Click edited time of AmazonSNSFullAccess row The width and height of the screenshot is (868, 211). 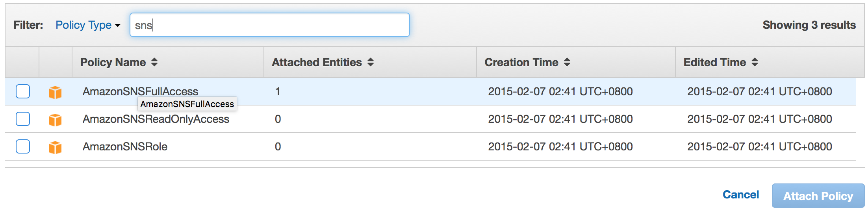coord(760,91)
